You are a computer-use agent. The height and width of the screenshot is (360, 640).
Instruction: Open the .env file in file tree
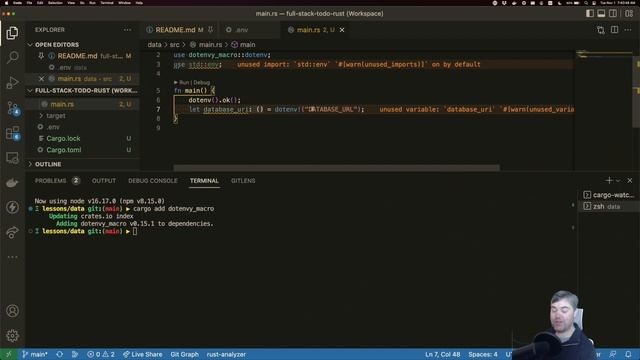pyautogui.click(x=53, y=127)
